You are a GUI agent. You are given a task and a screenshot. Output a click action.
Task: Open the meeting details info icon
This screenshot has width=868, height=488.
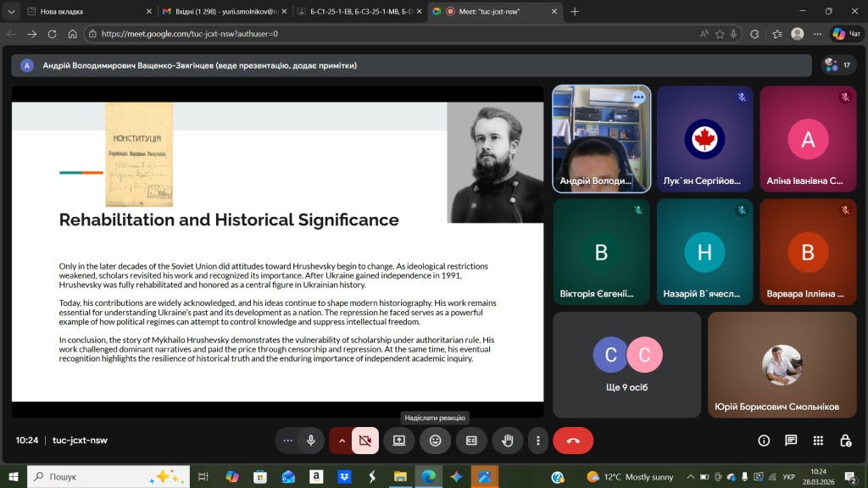tap(764, 441)
